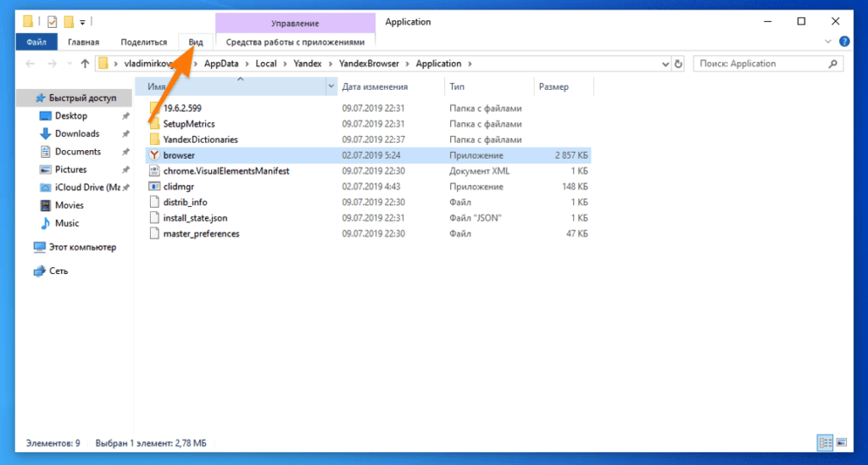Click the 02.07.2019 4:43 date cell

(371, 187)
